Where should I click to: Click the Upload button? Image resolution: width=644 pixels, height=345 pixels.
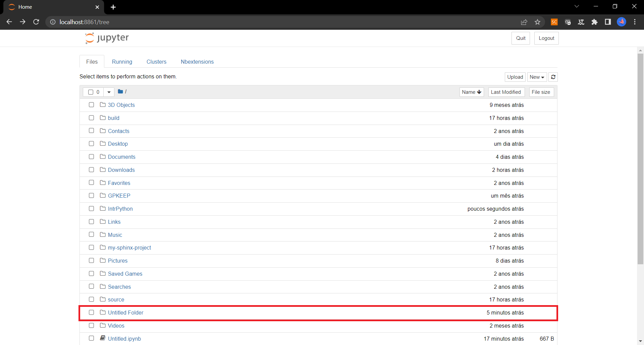515,77
